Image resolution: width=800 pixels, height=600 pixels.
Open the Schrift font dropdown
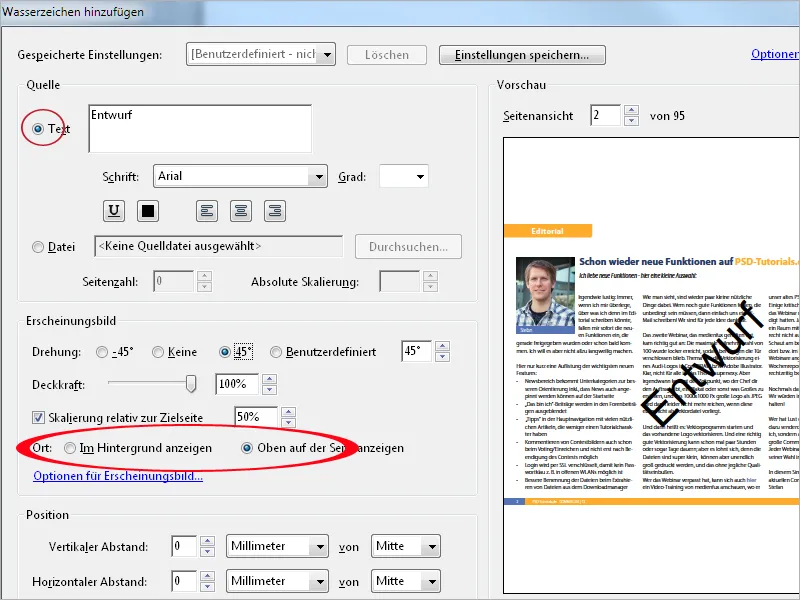point(240,177)
